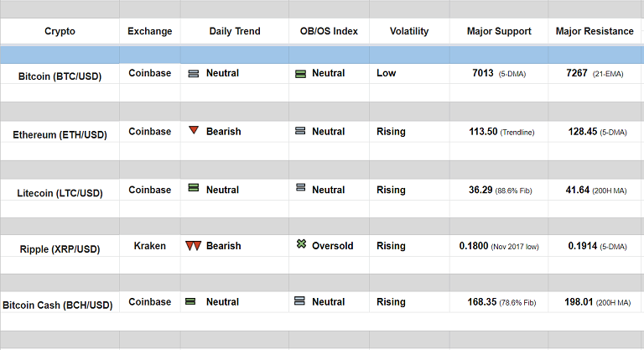
Task: Click Ethereum's neutral OB/OS index icon
Action: tap(300, 131)
